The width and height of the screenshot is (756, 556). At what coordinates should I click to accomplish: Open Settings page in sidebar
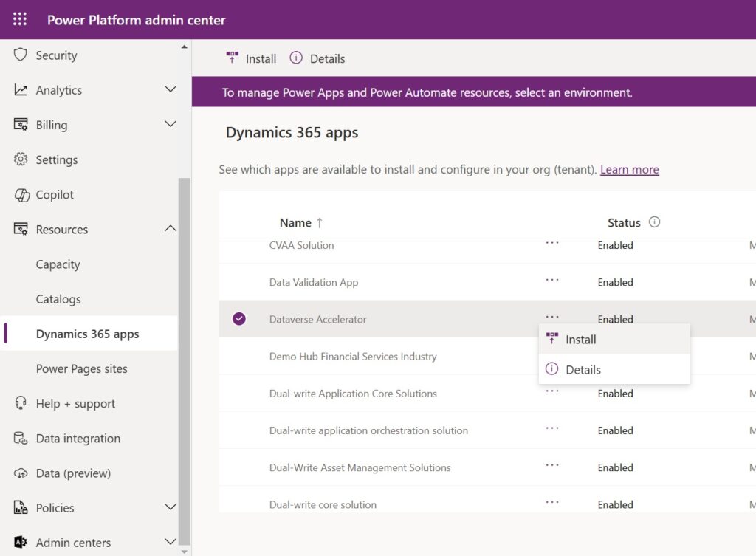56,159
